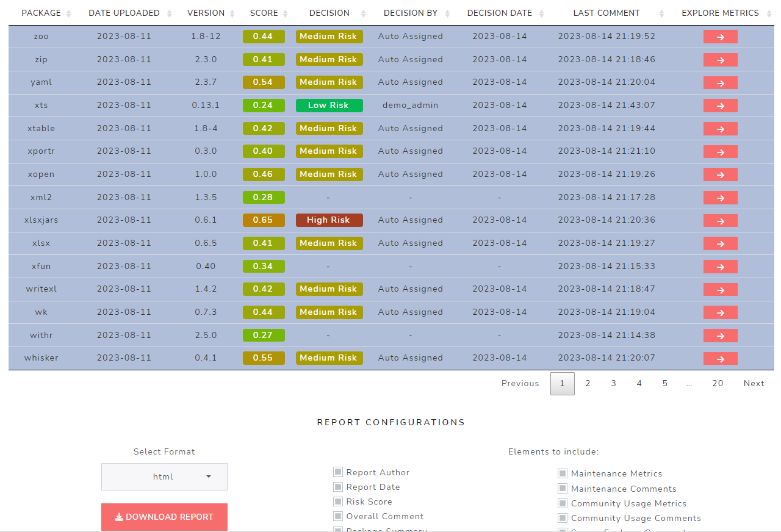Open explore metrics for the whisker package

click(720, 358)
